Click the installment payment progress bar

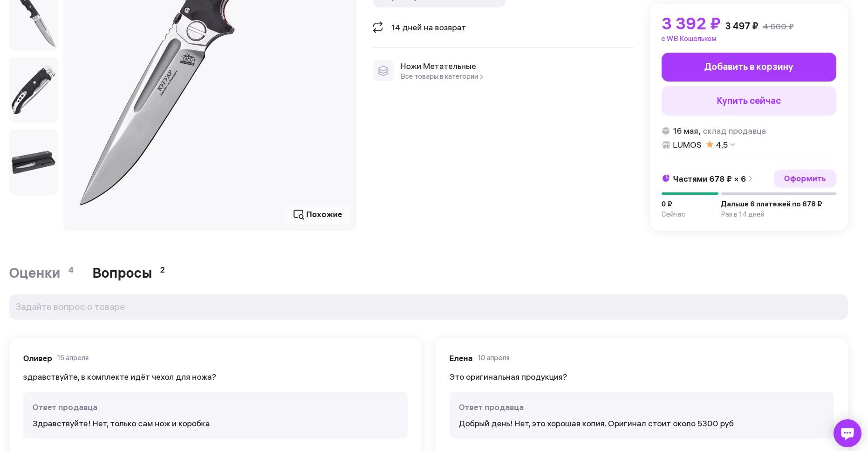[x=749, y=193]
